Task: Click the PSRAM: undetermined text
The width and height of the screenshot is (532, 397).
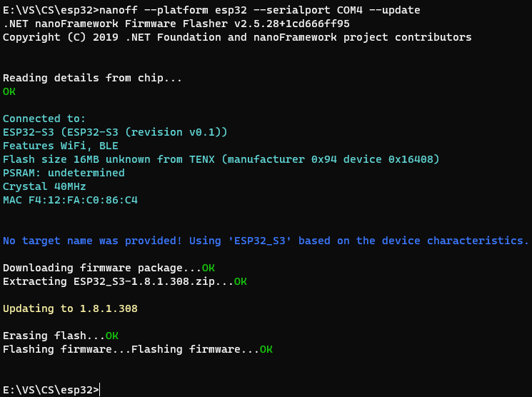Action: click(64, 173)
